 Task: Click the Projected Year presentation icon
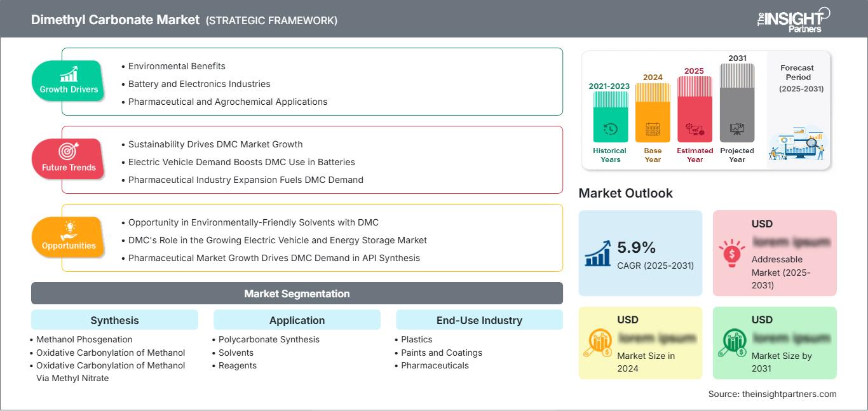point(737,129)
